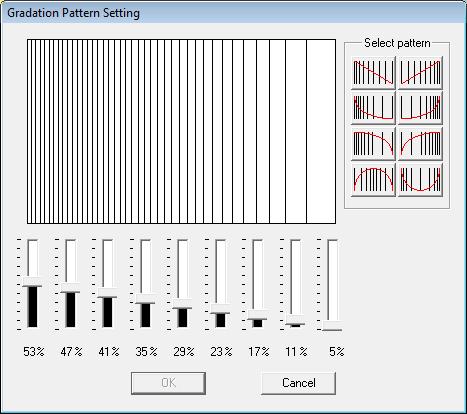Viewport: 467px width, 414px height.
Task: Select the linear ascending gradation pattern
Action: 420,73
